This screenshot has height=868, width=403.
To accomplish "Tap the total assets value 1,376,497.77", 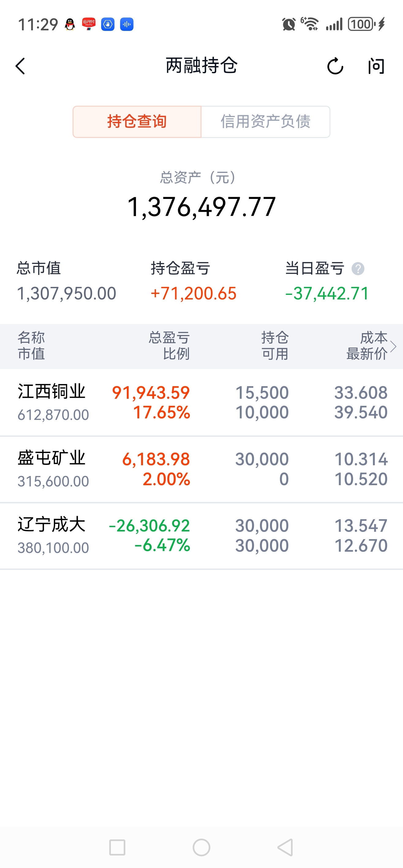I will click(201, 207).
